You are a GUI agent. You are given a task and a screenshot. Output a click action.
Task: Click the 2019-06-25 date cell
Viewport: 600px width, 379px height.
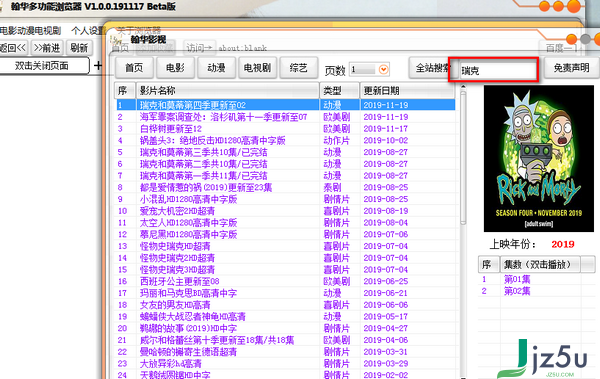[386, 281]
